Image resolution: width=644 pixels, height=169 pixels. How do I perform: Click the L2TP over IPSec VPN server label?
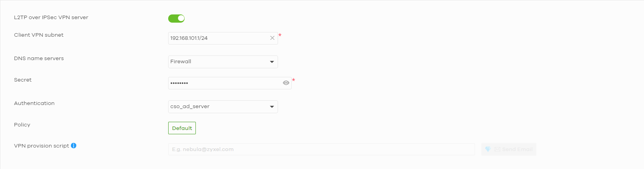(x=51, y=18)
